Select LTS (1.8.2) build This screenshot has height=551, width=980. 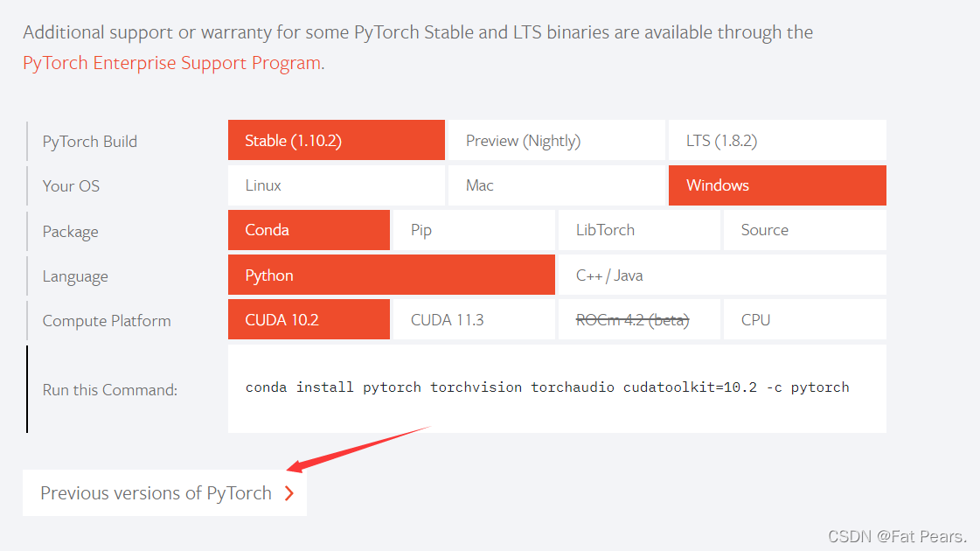777,140
